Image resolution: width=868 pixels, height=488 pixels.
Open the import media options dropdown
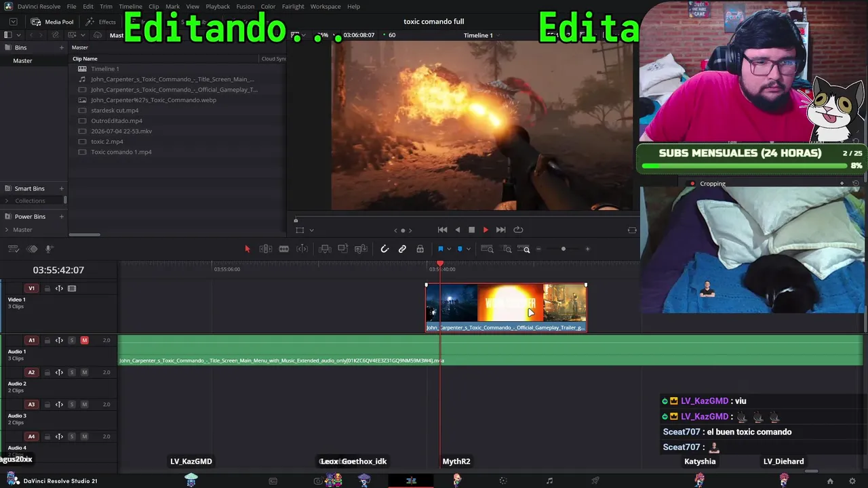tap(83, 35)
